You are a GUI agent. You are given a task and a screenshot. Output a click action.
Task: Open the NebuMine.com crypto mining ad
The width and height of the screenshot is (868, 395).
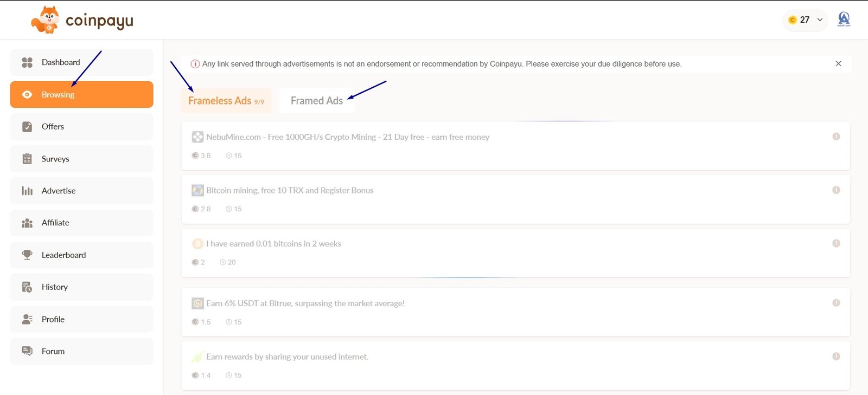(x=347, y=137)
